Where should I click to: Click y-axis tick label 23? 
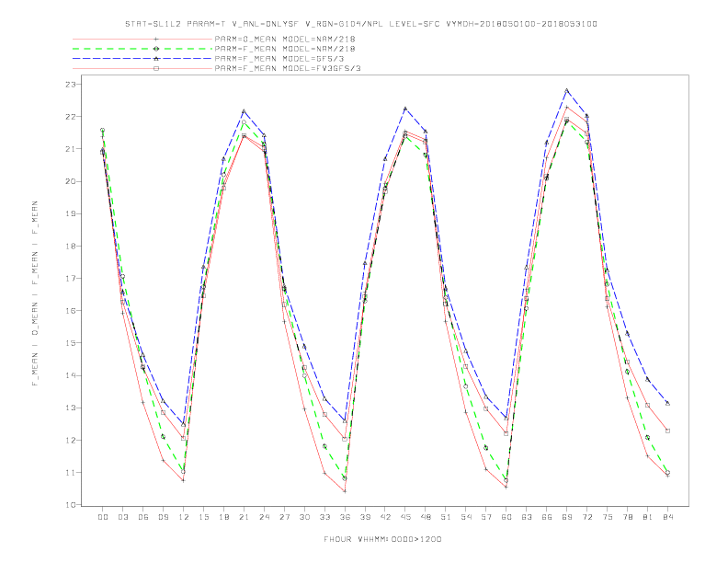pos(70,84)
